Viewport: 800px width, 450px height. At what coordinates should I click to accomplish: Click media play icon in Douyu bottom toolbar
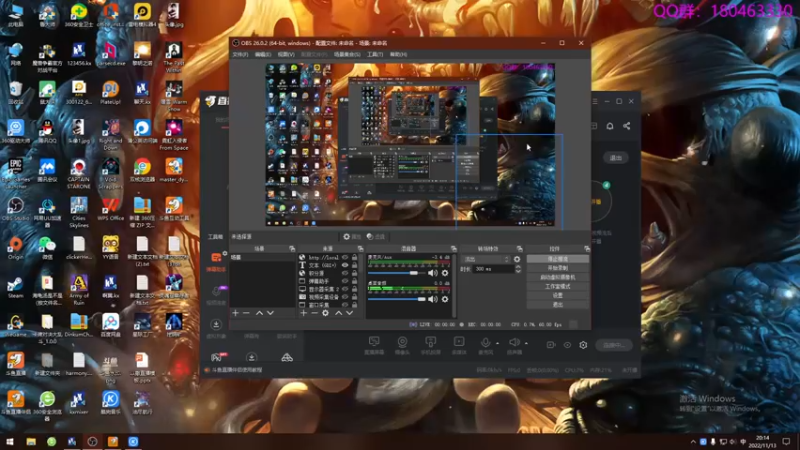point(459,342)
